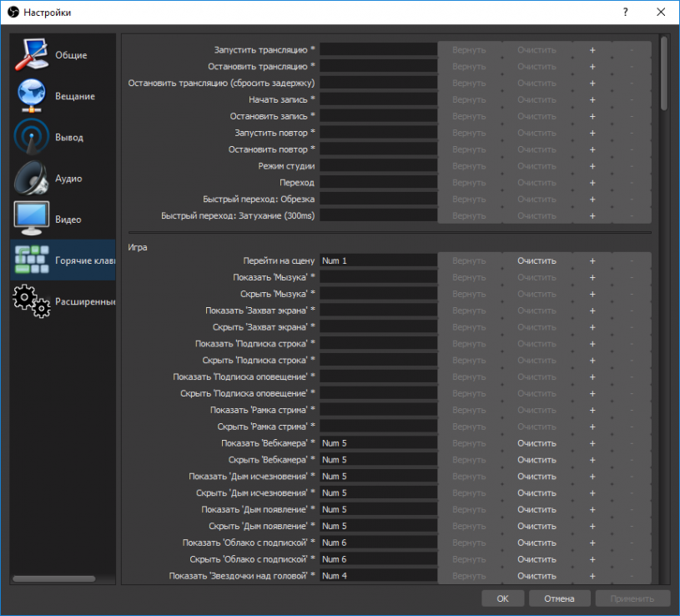
Task: Open the Общие settings section icon
Action: point(32,55)
